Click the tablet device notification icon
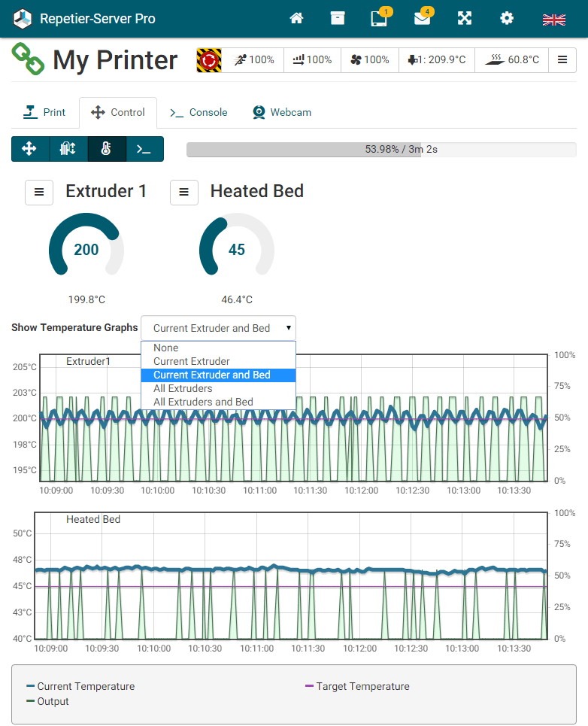The height and width of the screenshot is (726, 588). click(380, 19)
